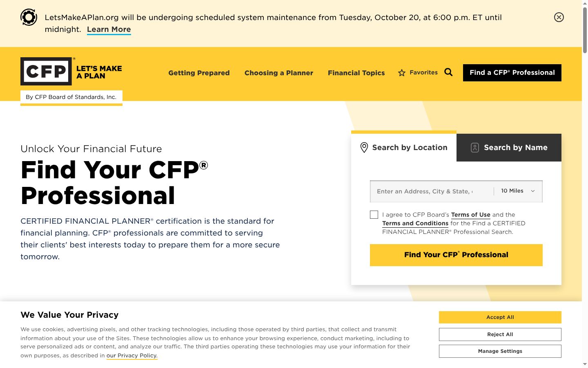
Task: Open the 10 Miles radius dropdown
Action: click(518, 191)
